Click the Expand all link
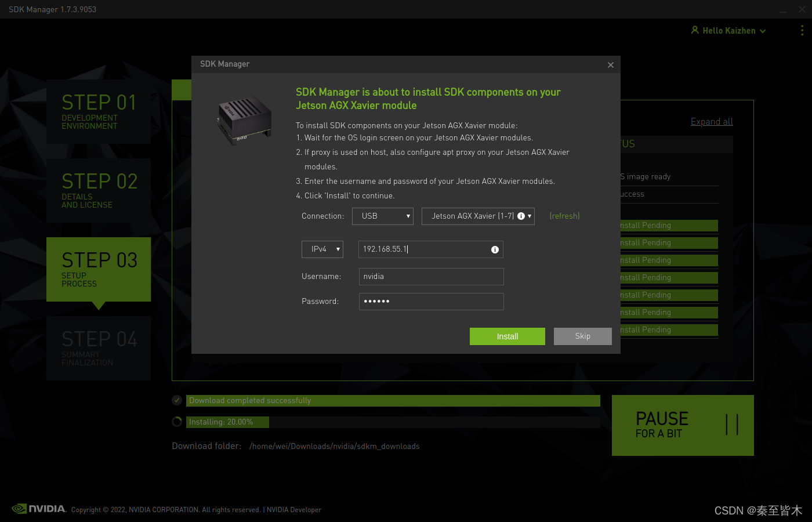Screen dimensions: 812x522 coord(712,122)
